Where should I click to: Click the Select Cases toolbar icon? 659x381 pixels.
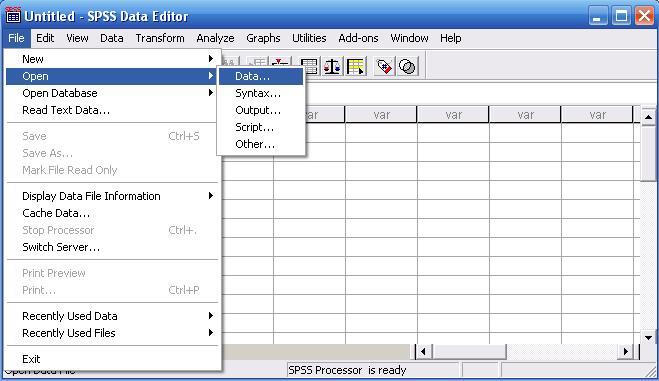point(356,66)
